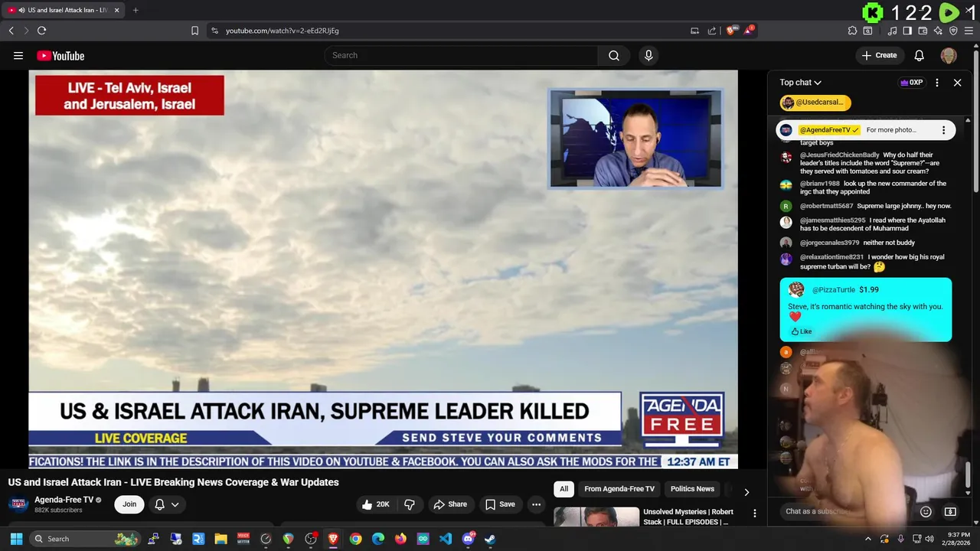
Task: Open Brave Rewards triangle icon
Action: (748, 31)
